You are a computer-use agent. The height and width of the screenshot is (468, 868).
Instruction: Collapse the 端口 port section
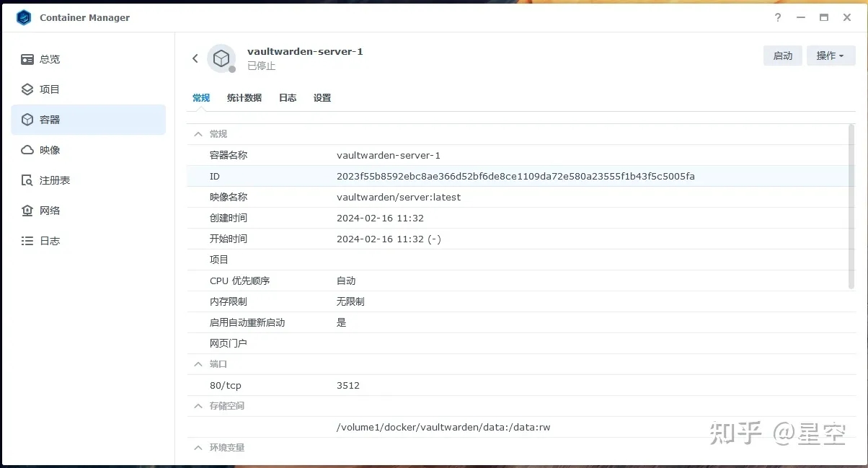[198, 364]
